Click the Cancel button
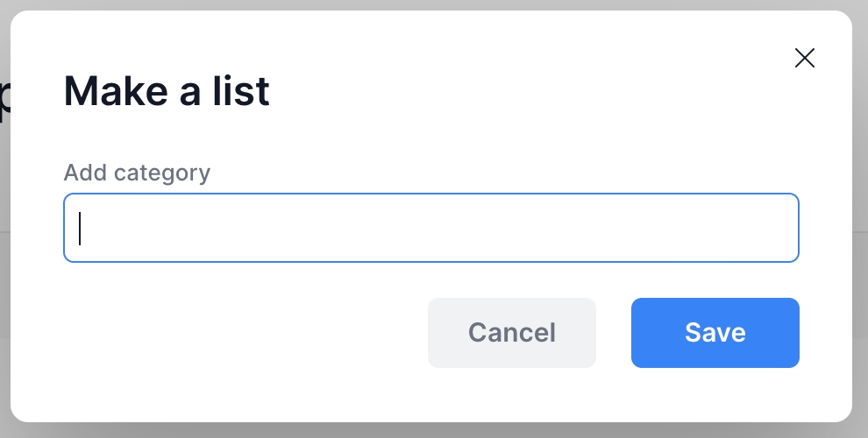 tap(511, 333)
